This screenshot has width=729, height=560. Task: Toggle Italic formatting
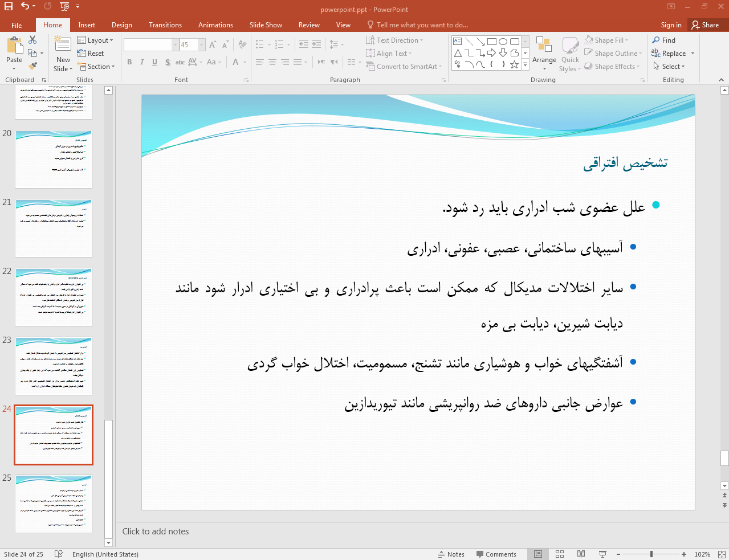[142, 62]
